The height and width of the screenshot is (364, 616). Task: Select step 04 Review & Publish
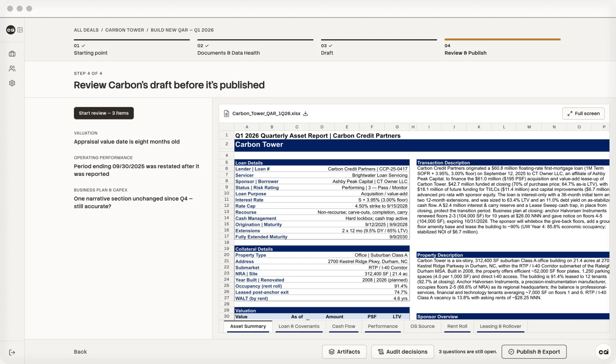click(x=502, y=48)
